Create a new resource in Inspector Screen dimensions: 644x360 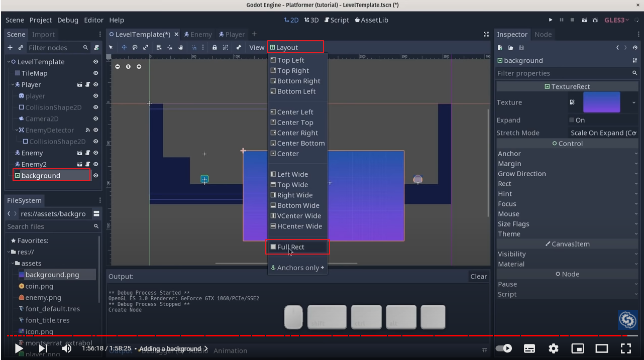tap(500, 48)
